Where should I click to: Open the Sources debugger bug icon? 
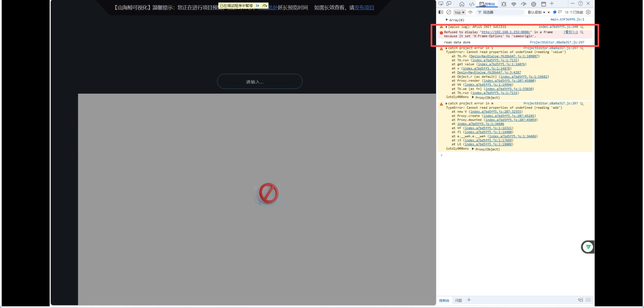point(504,4)
